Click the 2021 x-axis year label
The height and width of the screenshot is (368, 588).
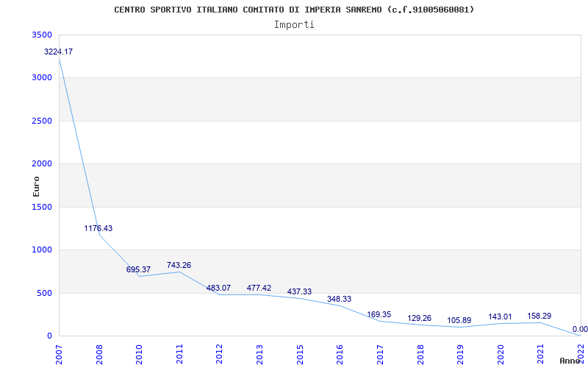click(541, 354)
